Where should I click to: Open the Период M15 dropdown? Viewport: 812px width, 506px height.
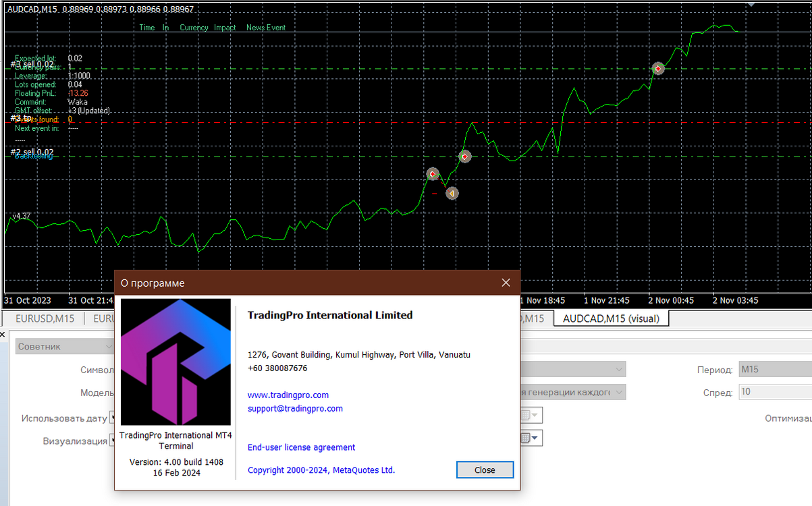pyautogui.click(x=775, y=370)
